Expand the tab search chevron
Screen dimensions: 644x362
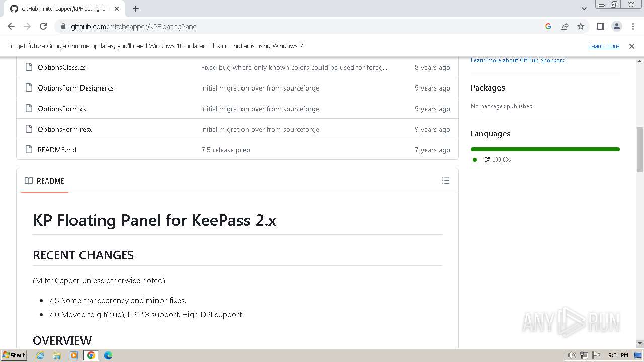pos(584,9)
